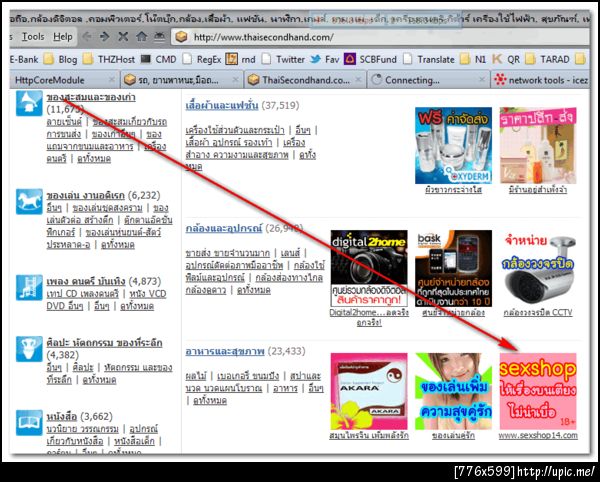Click the กล้องส่องทางไกล sublink
Image resolution: width=600 pixels, height=482 pixels.
(289, 278)
